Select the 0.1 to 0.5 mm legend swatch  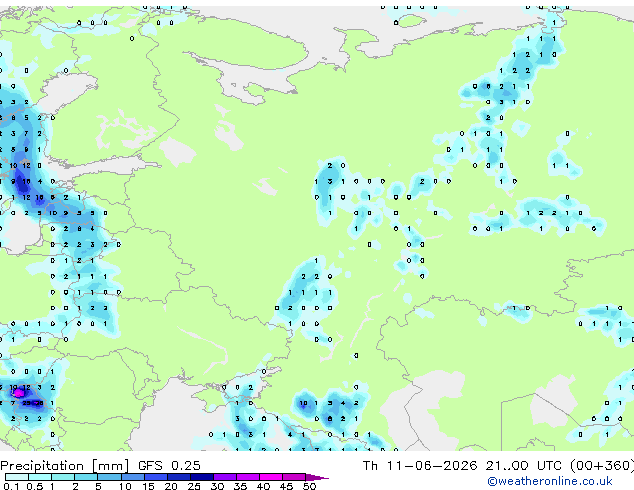point(17,477)
